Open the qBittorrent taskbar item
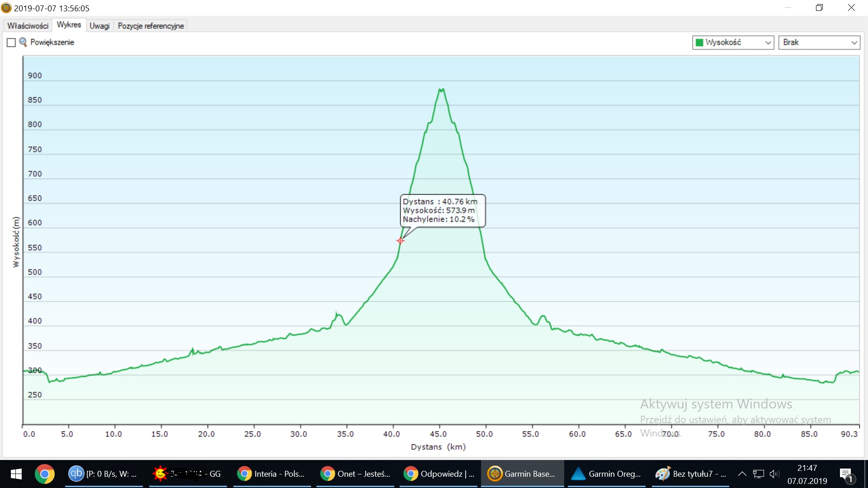The image size is (868, 488). pyautogui.click(x=103, y=474)
